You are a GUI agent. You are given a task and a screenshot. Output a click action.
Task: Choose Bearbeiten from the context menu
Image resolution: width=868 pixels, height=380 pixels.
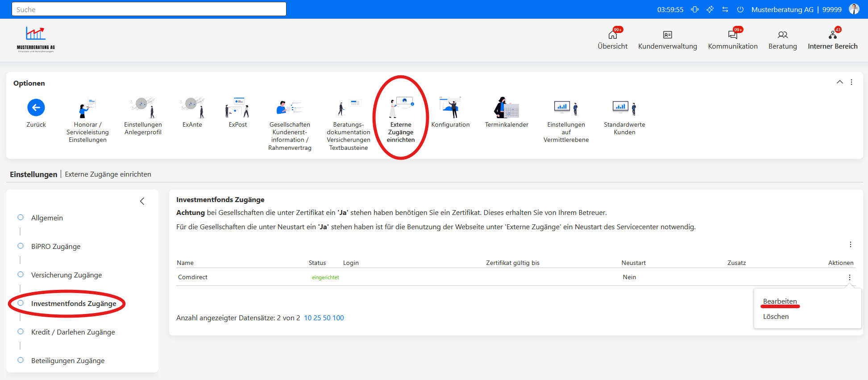(x=780, y=302)
